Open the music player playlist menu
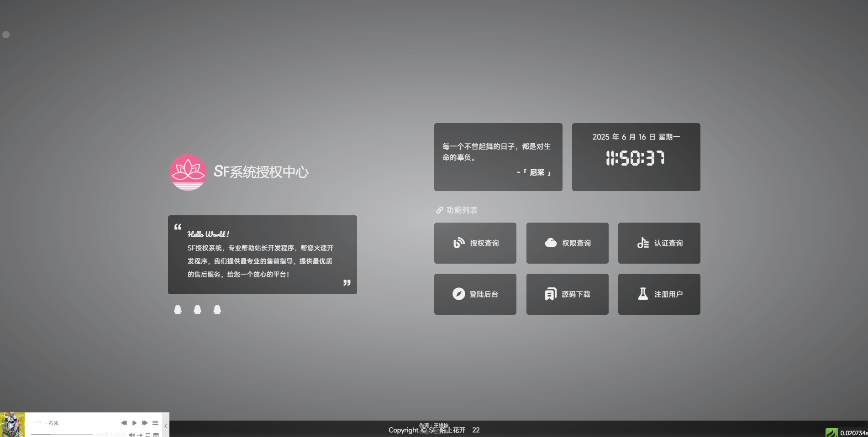 point(155,423)
